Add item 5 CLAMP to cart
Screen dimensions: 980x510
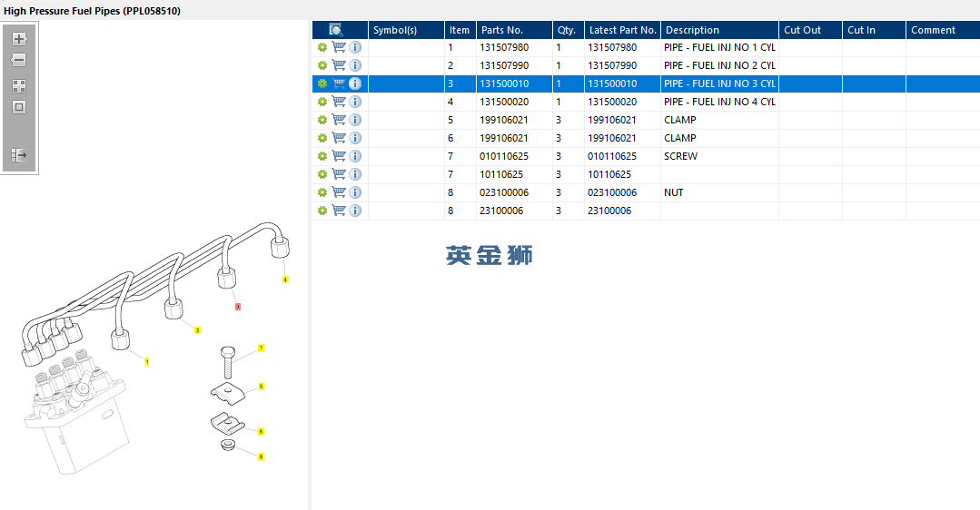(x=339, y=119)
